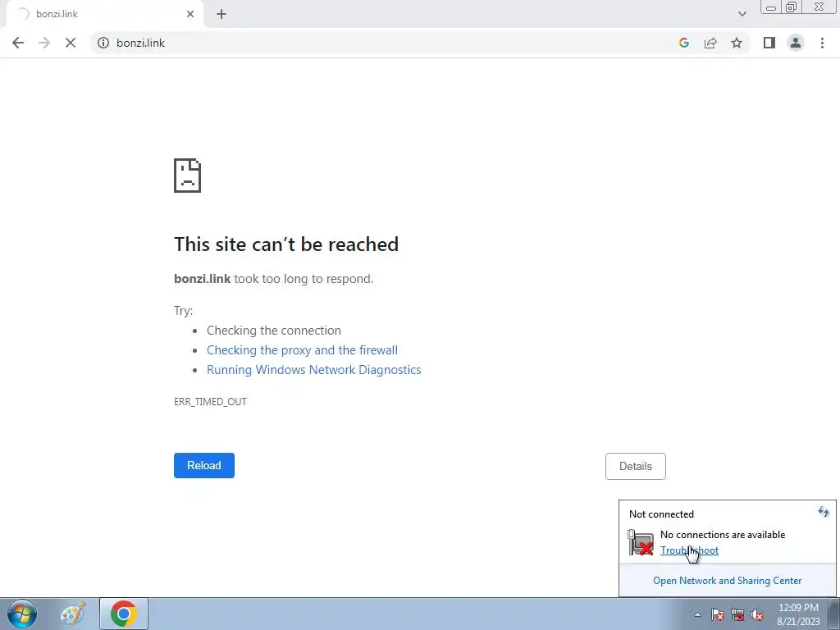840x630 pixels.
Task: Click the 'Checking the connection' text
Action: 274,331
